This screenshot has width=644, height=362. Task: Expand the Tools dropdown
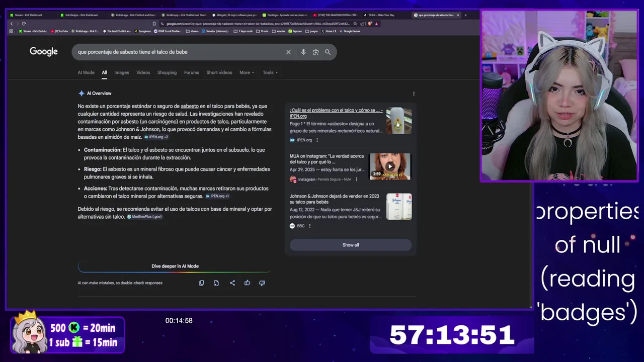(270, 72)
